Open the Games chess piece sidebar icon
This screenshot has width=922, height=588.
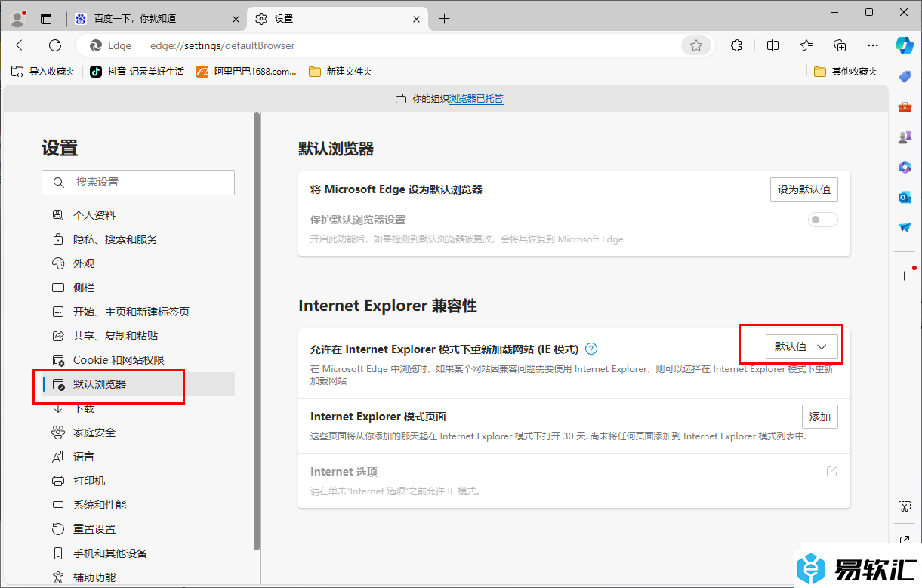[905, 137]
